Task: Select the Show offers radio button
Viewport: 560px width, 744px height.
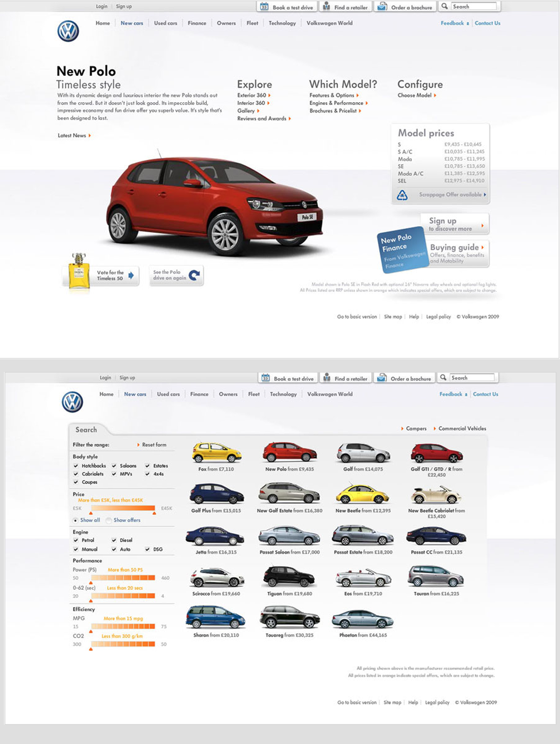Action: coord(109,520)
